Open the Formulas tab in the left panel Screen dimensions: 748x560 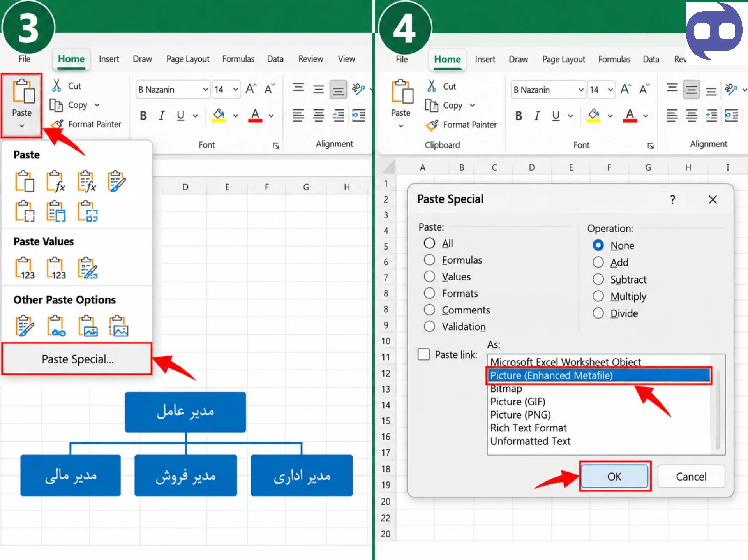[238, 59]
